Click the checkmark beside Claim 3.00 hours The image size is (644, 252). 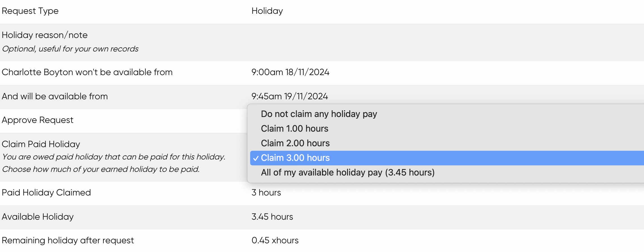(256, 158)
